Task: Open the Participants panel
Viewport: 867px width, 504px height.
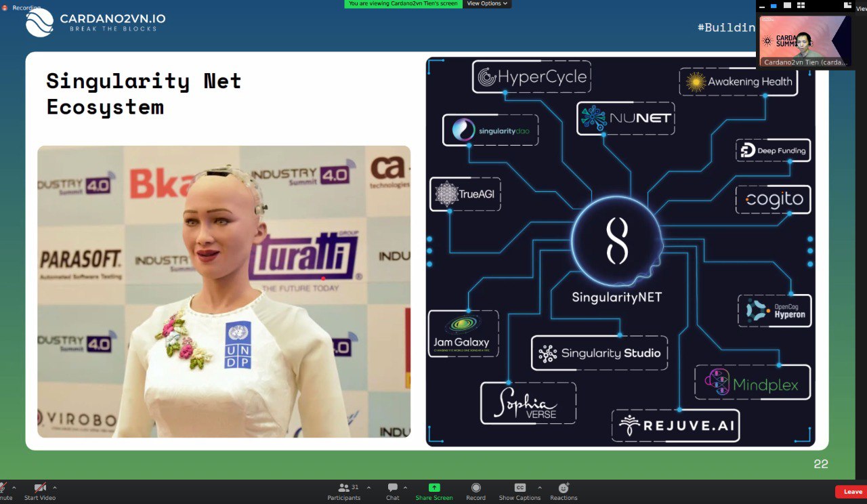Action: pos(343,492)
